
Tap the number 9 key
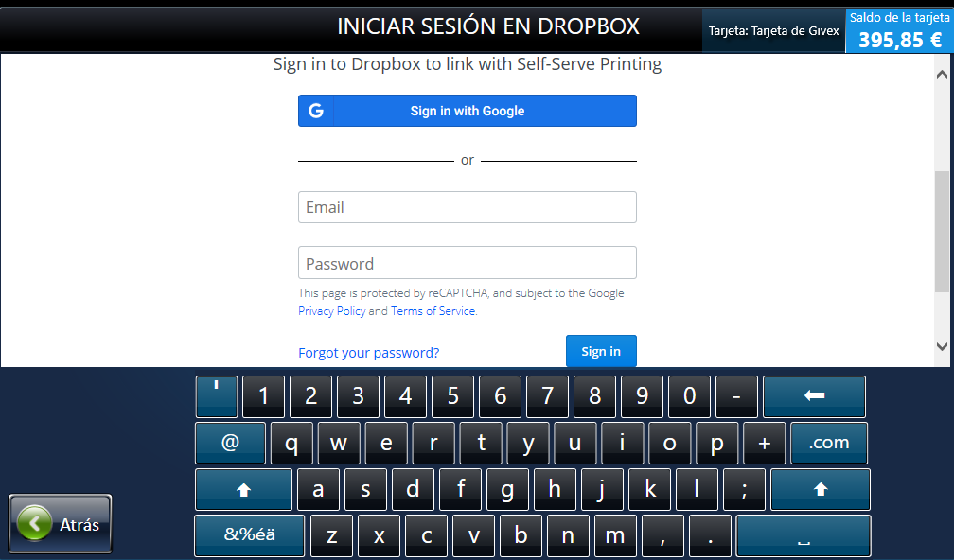(x=642, y=396)
